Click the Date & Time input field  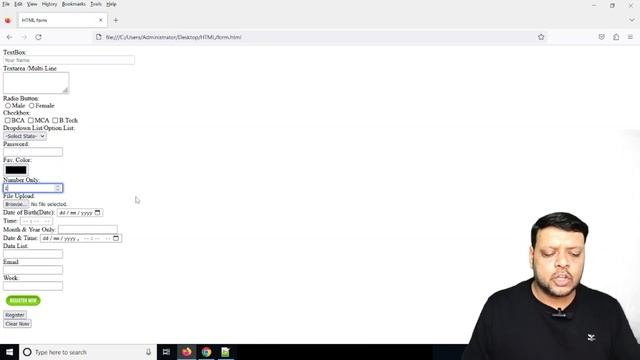81,238
